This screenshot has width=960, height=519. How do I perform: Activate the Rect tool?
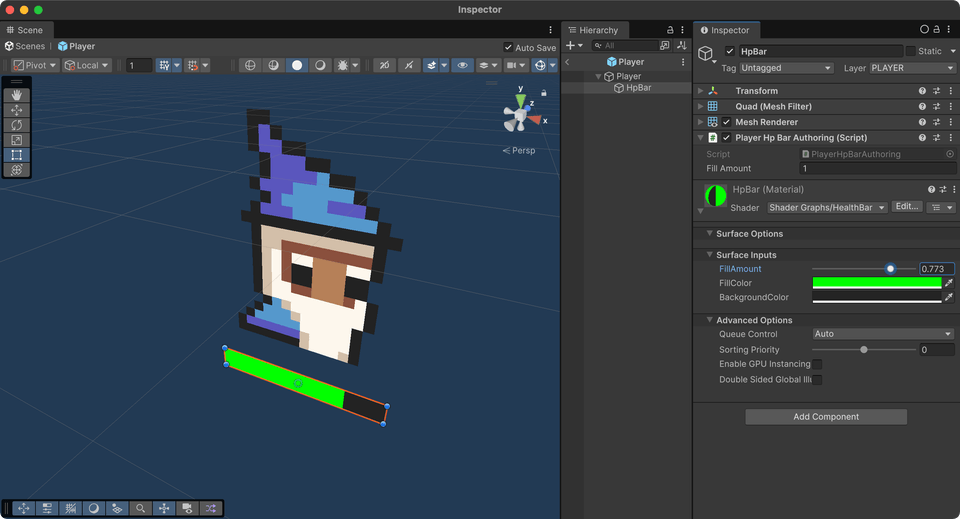17,155
